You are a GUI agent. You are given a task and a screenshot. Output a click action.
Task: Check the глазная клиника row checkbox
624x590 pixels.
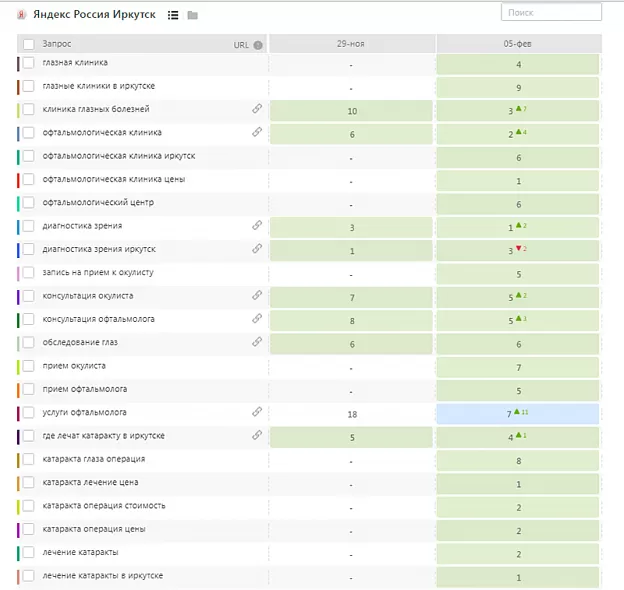click(x=29, y=63)
